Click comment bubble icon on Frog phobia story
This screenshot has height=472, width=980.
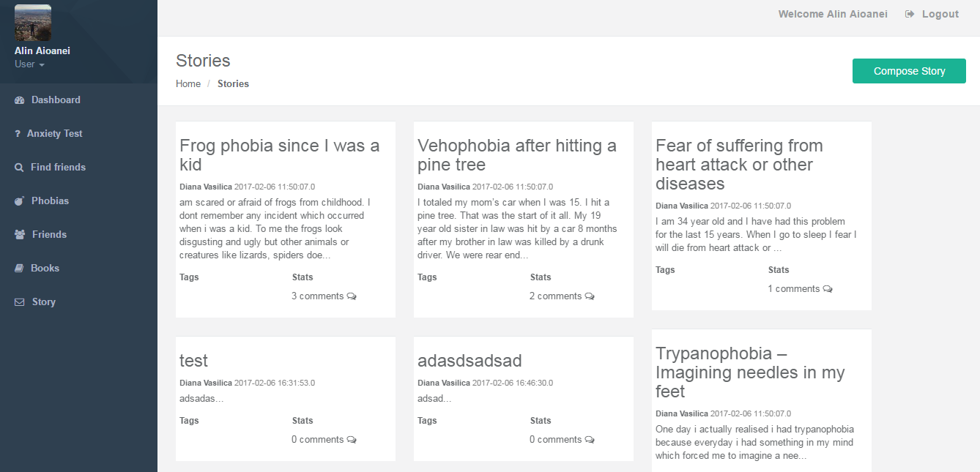tap(352, 296)
